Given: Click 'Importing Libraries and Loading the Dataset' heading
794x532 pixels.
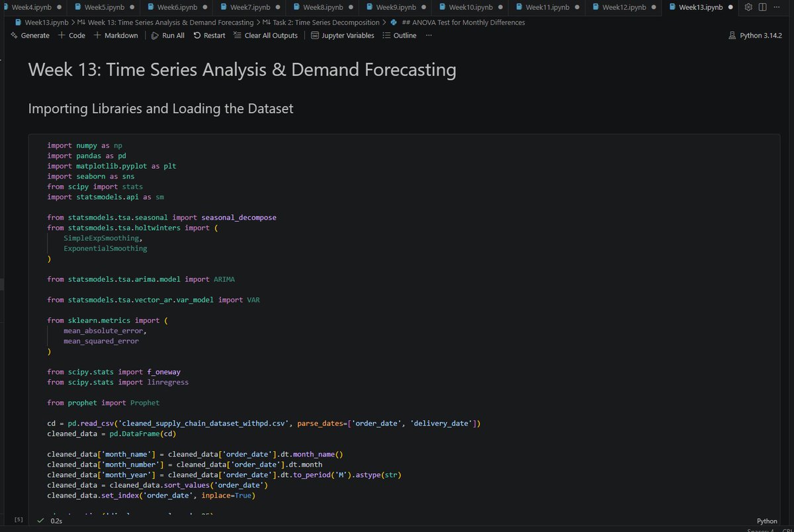Looking at the screenshot, I should pyautogui.click(x=161, y=109).
